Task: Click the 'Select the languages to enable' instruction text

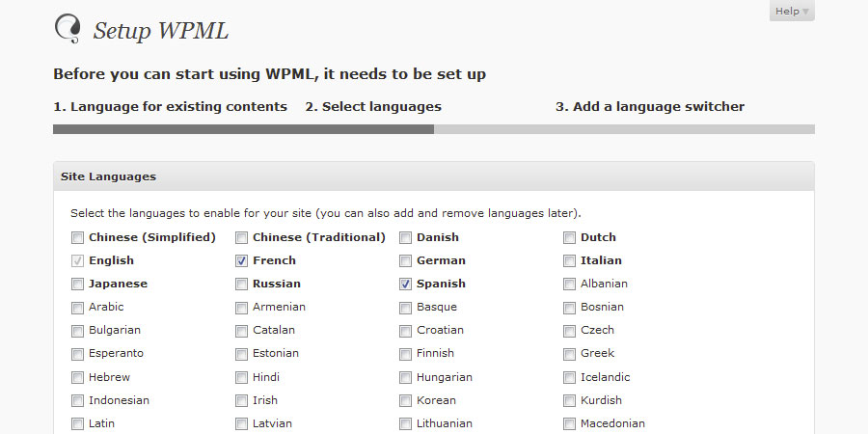Action: 326,213
